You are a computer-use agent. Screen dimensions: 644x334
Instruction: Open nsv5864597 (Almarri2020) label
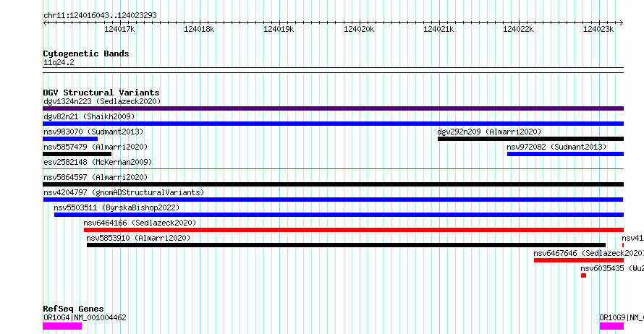(x=96, y=177)
